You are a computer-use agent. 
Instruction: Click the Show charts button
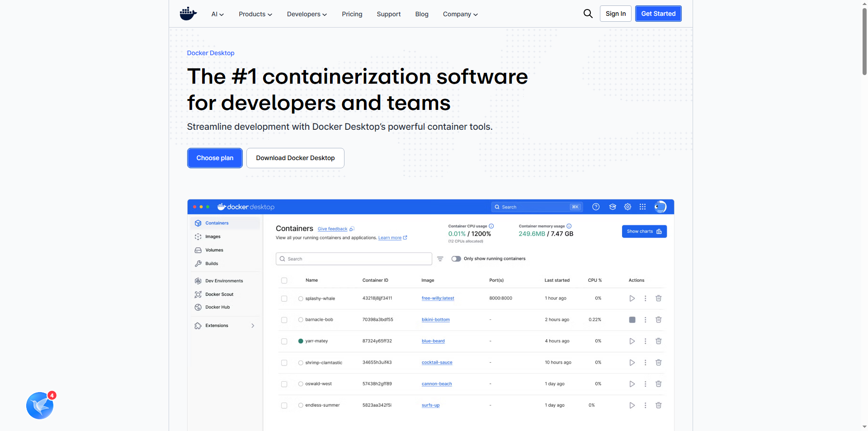click(644, 232)
